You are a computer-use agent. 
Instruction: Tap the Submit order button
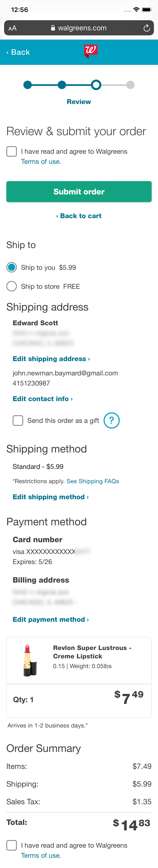[x=79, y=191]
